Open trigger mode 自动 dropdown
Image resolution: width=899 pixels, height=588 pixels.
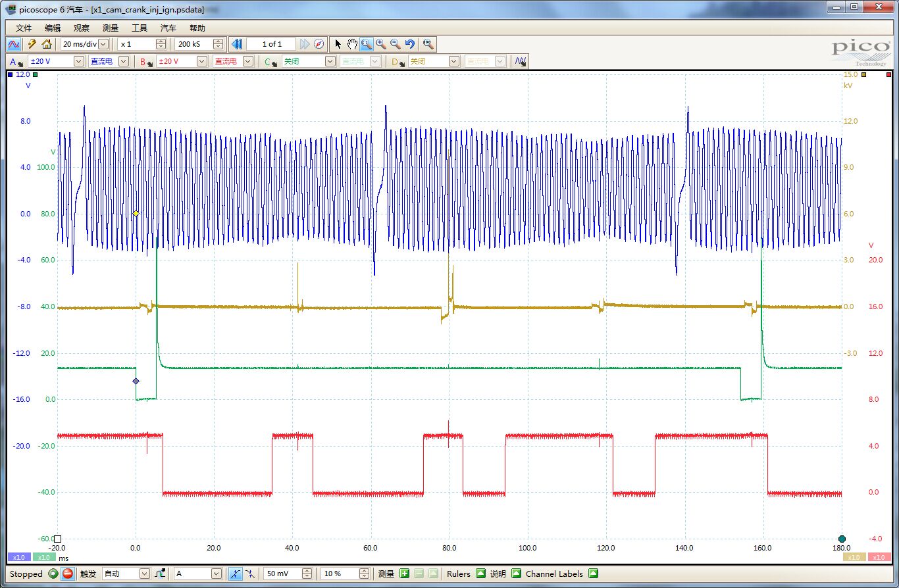tap(144, 574)
